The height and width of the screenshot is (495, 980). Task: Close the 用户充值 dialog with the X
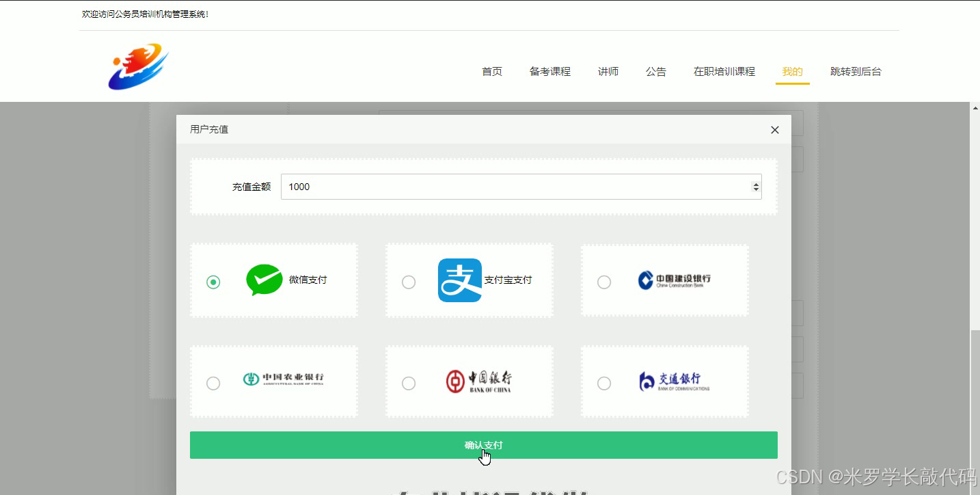[x=774, y=130]
